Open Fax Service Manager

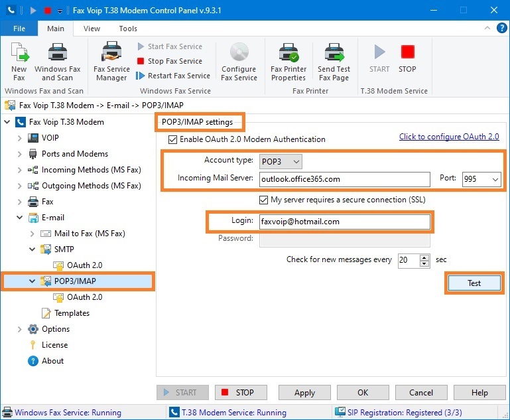(111, 62)
